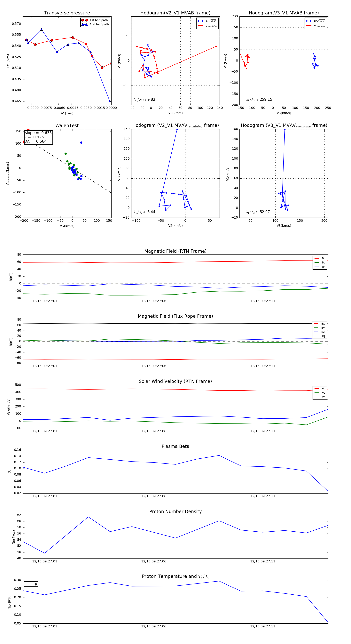
Task: Click "Proton Number Density" plot title
Action: coord(175,511)
